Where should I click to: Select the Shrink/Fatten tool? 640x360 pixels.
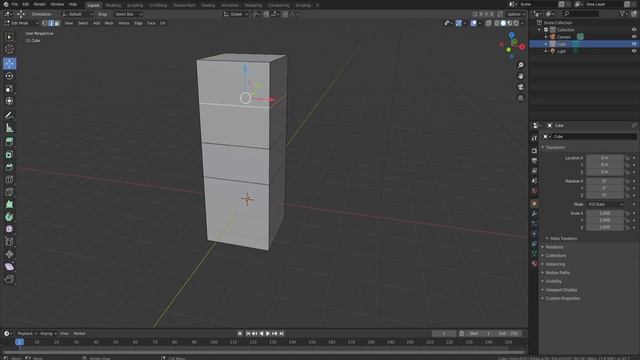(x=9, y=254)
